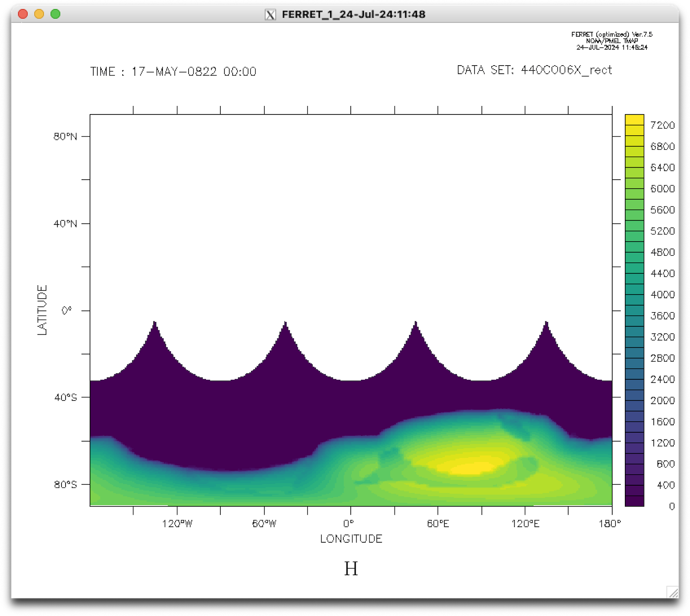Click the TIME : 17-MAY-0822 00:00 label
The width and height of the screenshot is (690, 616).
tap(173, 72)
